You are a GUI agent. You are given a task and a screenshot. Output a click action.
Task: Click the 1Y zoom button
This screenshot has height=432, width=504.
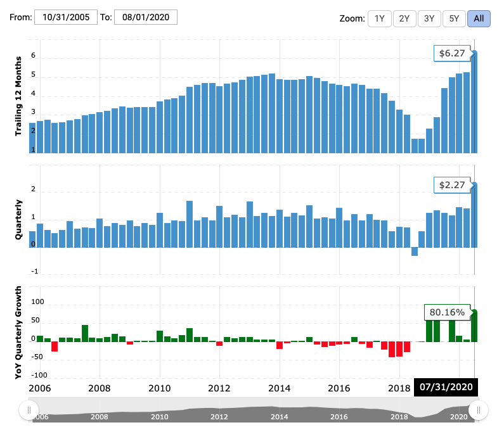pyautogui.click(x=380, y=18)
